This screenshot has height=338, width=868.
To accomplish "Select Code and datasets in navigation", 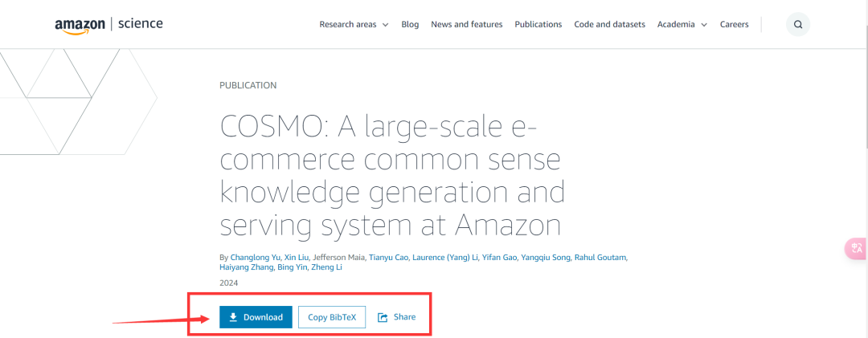I will pyautogui.click(x=609, y=25).
